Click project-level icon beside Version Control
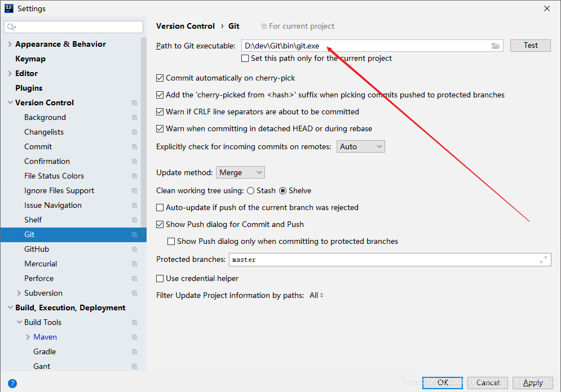This screenshot has height=392, width=561. (134, 103)
